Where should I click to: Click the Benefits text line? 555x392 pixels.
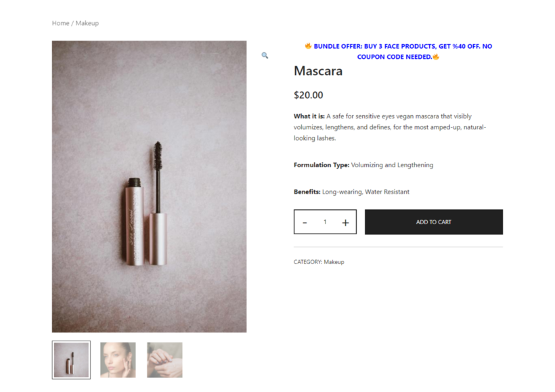click(x=351, y=192)
